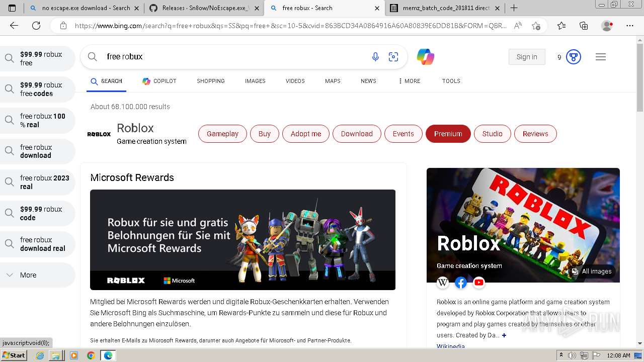The image size is (644, 362).
Task: Click the free robux search input
Action: 234,57
